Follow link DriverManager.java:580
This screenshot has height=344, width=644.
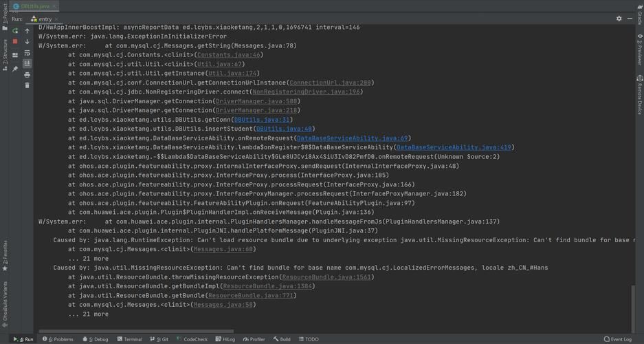(x=256, y=100)
